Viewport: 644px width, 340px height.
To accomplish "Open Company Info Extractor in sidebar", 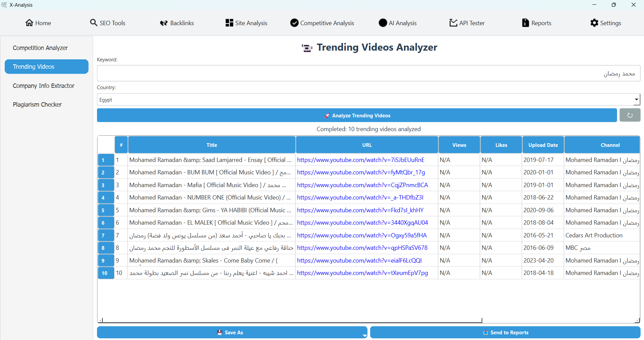I will pos(47,86).
